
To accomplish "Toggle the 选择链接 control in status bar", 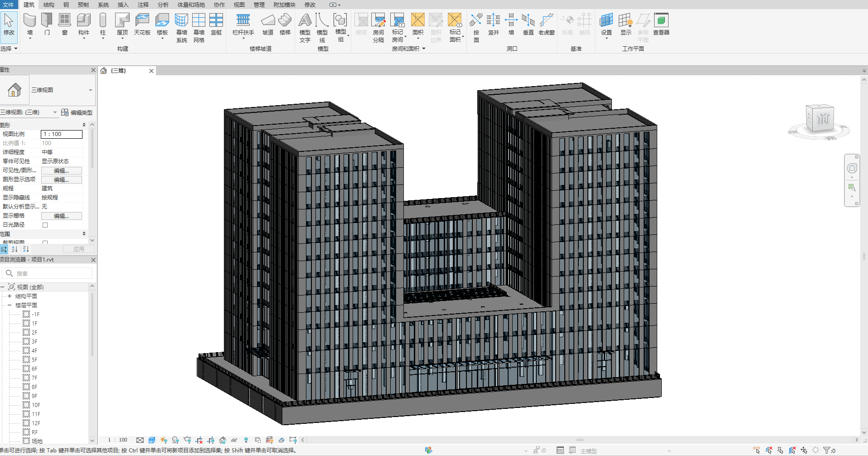I will click(x=756, y=450).
